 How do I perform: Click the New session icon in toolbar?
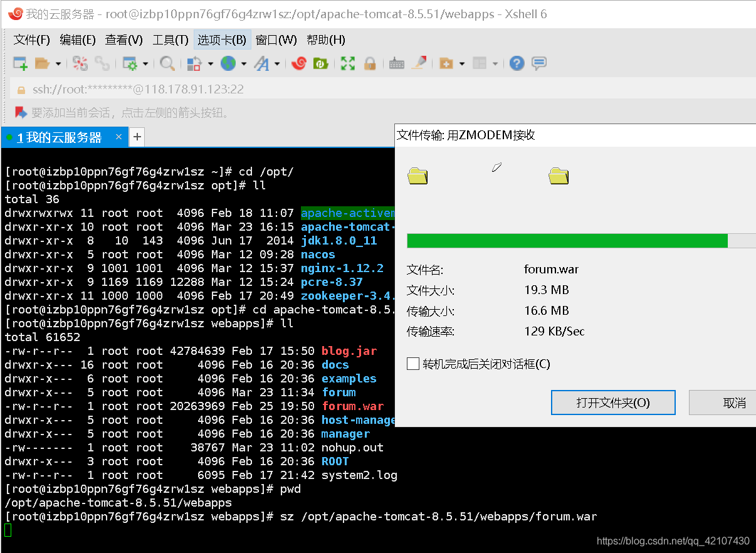21,63
